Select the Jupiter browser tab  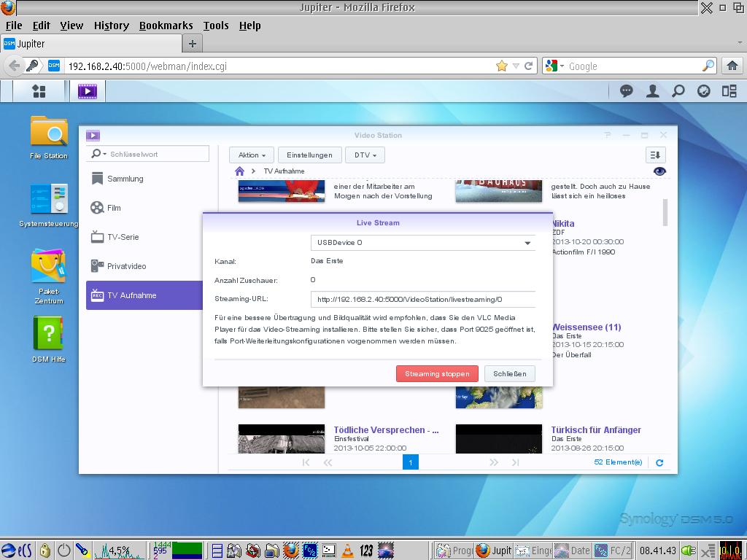(91, 44)
